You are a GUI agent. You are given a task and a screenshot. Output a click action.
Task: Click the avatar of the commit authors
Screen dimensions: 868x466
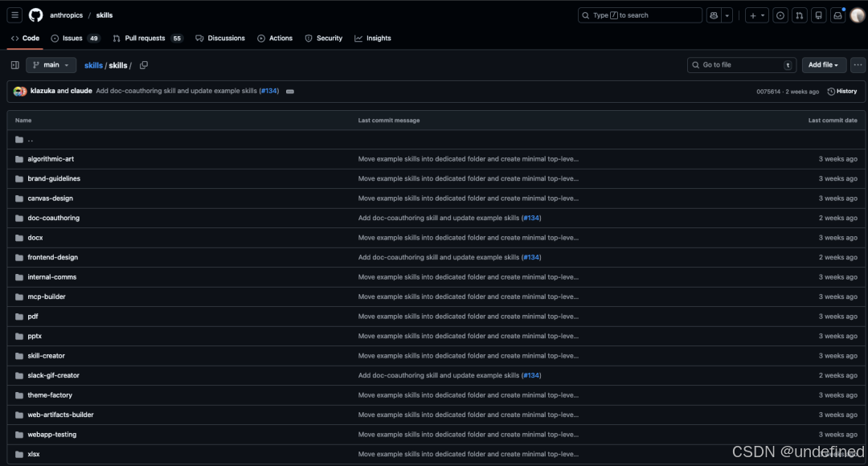pyautogui.click(x=20, y=92)
